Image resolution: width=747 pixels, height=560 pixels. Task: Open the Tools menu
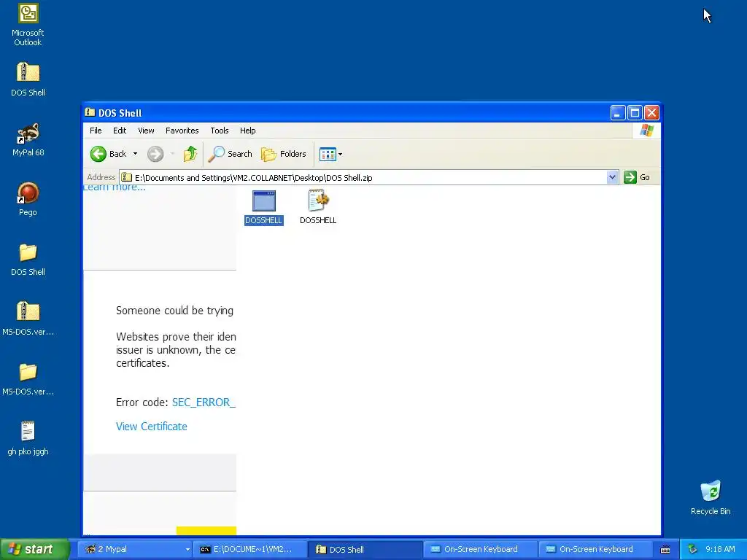pos(219,131)
